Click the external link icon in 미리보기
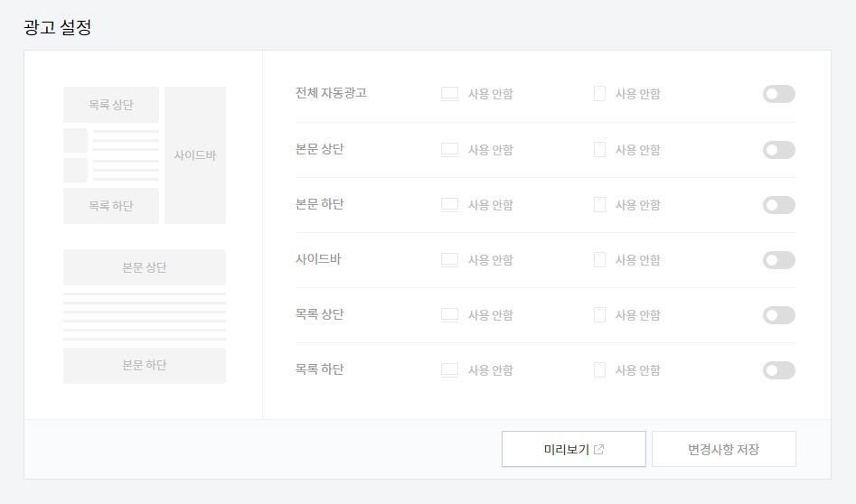Viewport: 856px width, 504px height. [x=599, y=450]
